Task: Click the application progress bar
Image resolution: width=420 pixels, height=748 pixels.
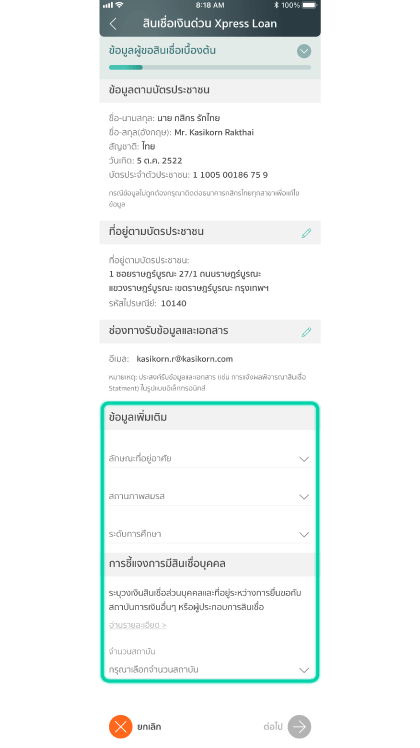Action: tap(210, 68)
